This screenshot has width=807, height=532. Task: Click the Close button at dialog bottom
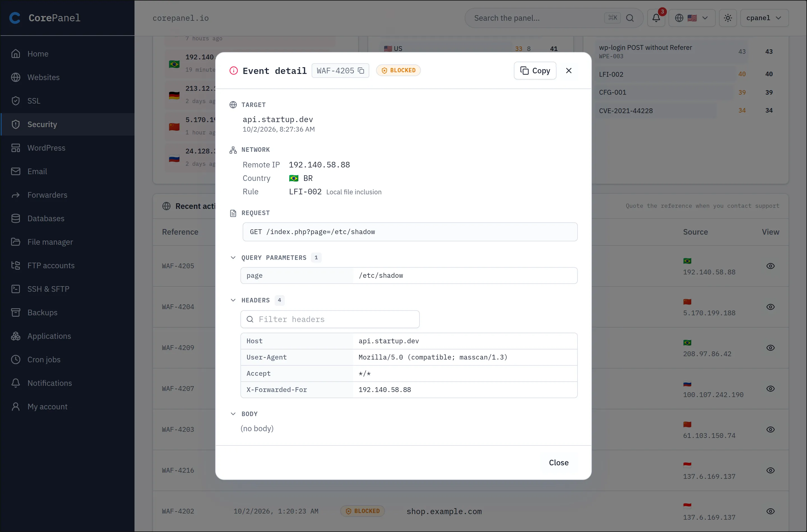coord(558,463)
